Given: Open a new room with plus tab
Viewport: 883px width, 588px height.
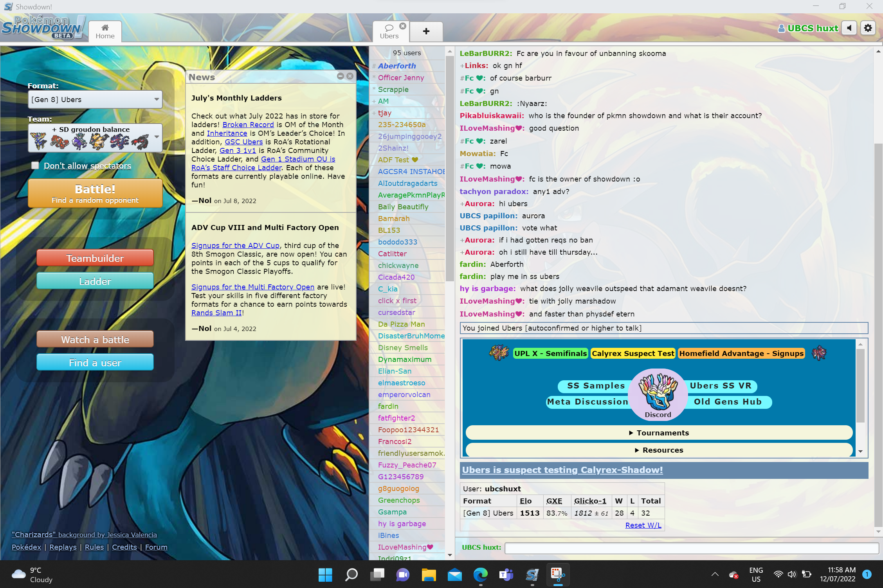Looking at the screenshot, I should click(x=426, y=31).
